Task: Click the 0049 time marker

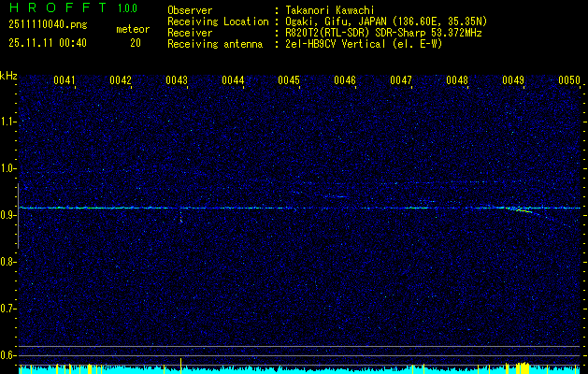Action: 513,80
